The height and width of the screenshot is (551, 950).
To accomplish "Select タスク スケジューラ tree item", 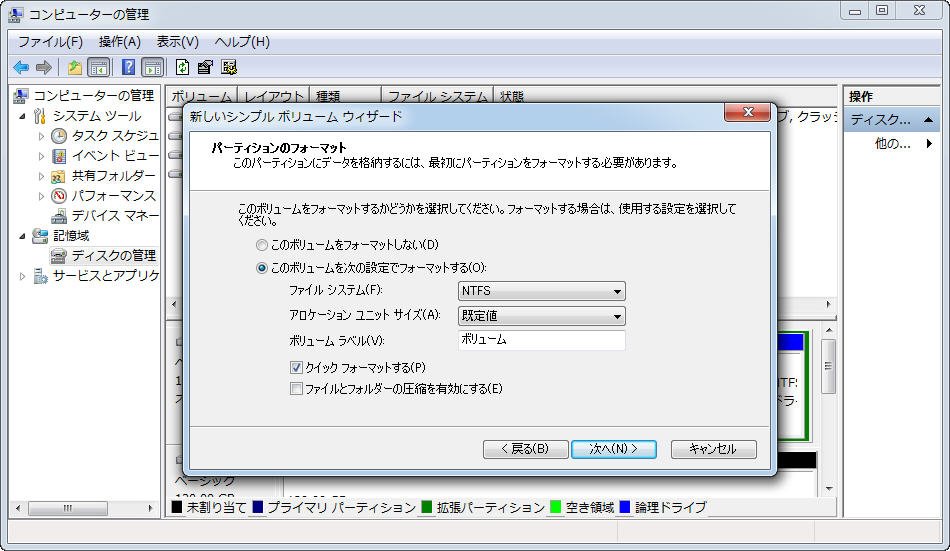I will click(x=115, y=135).
